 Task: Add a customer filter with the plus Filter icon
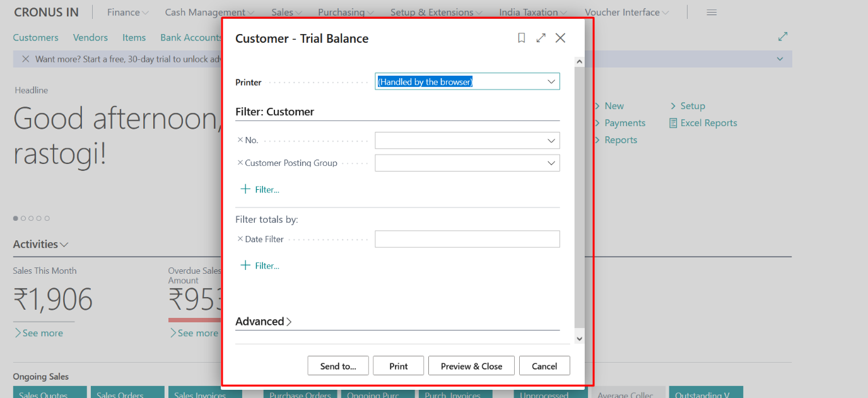[245, 189]
